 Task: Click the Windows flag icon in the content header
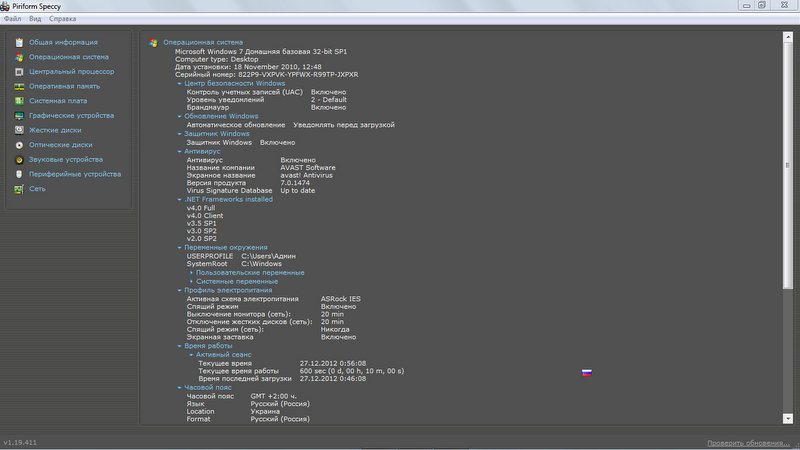153,43
